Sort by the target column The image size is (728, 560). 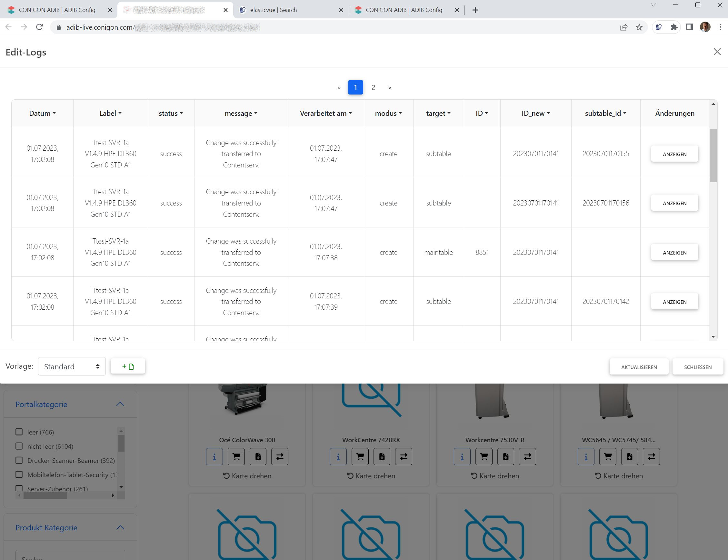[438, 113]
